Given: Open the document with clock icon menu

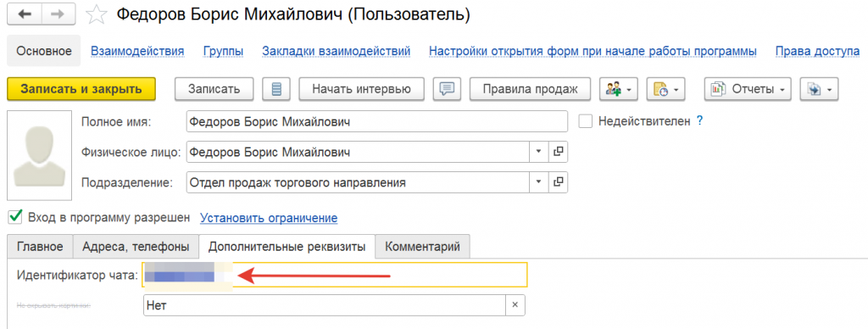Looking at the screenshot, I should click(666, 89).
